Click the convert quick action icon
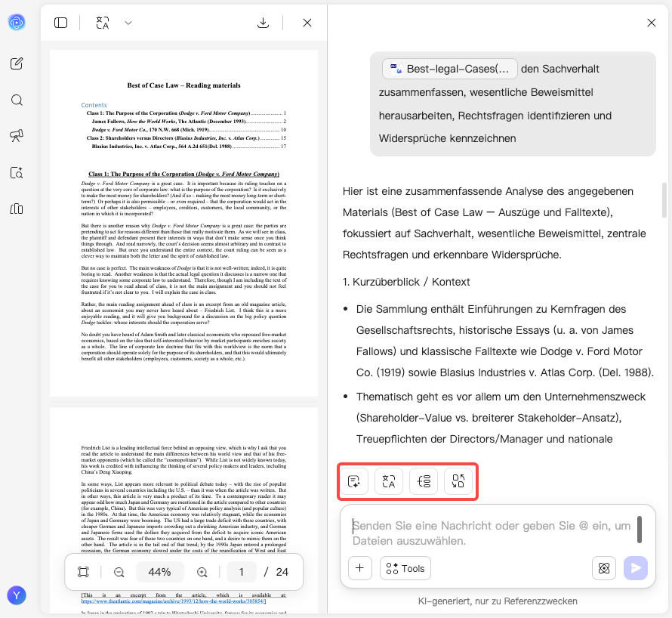 click(458, 481)
